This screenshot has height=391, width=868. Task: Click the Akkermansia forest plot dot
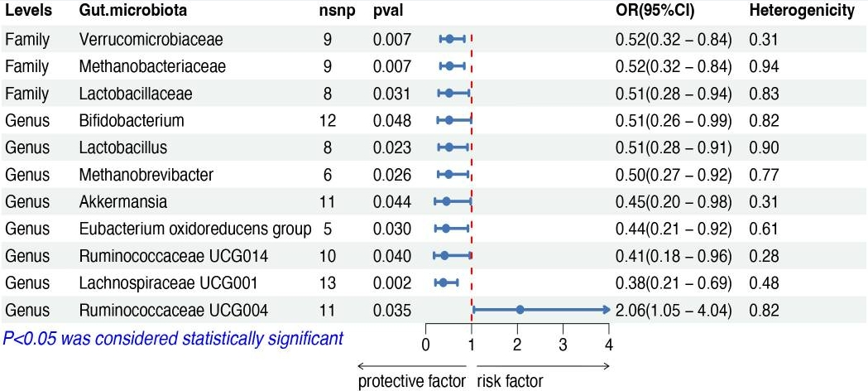tap(446, 201)
